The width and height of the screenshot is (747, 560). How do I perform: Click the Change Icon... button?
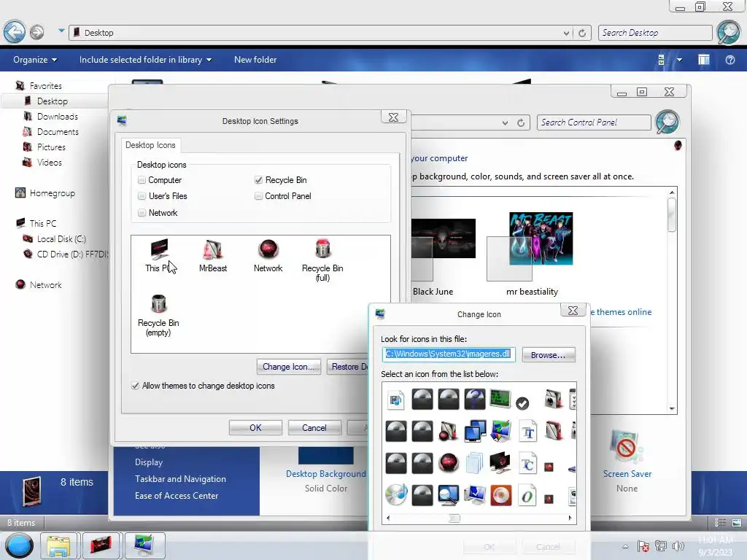click(288, 367)
